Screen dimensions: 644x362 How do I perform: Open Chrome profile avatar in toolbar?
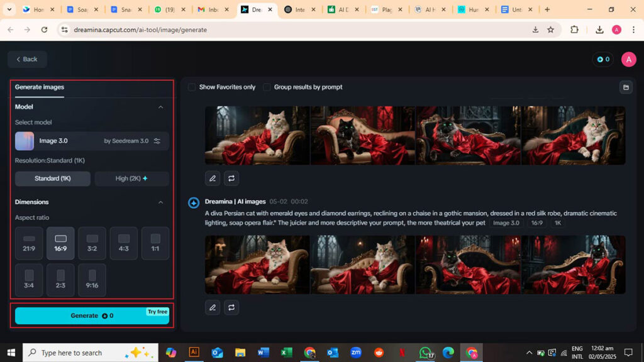616,30
